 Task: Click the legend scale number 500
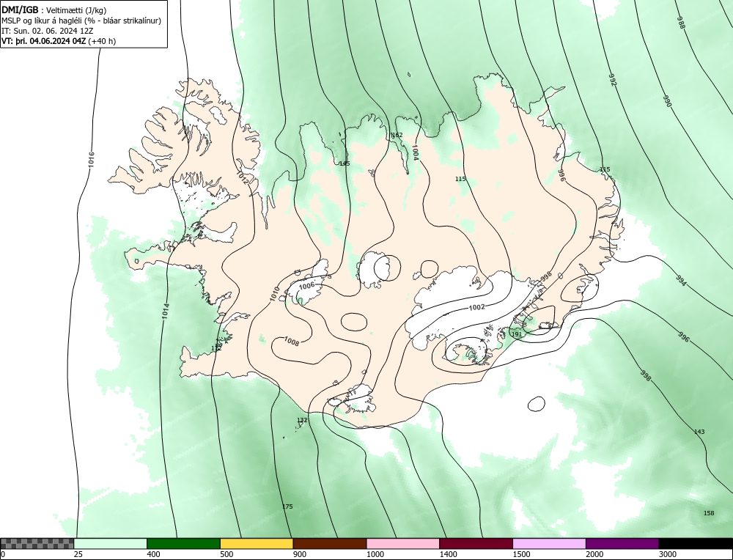point(226,554)
